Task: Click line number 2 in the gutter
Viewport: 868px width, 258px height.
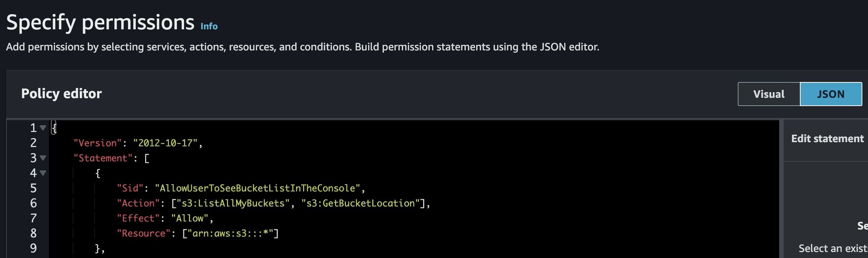Action: pyautogui.click(x=34, y=143)
